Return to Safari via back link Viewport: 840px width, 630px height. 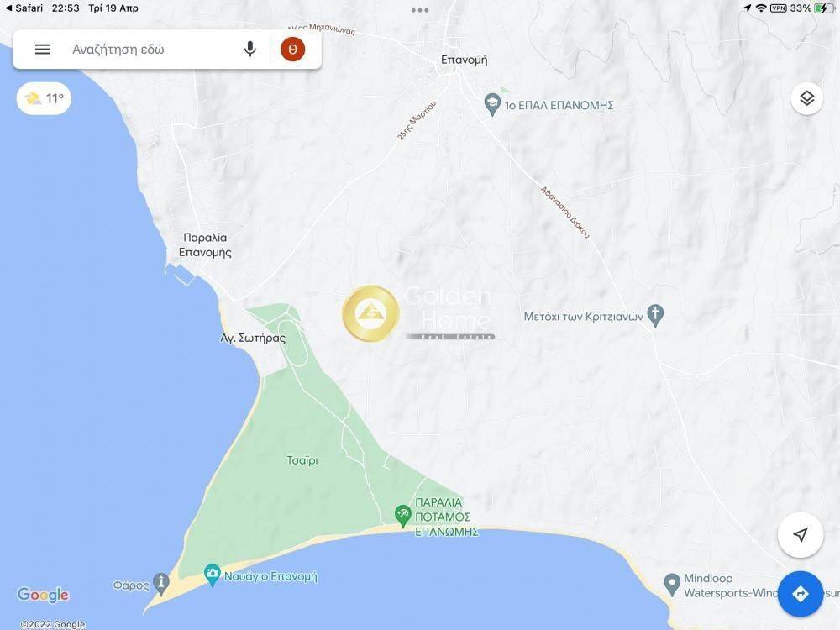pyautogui.click(x=24, y=8)
